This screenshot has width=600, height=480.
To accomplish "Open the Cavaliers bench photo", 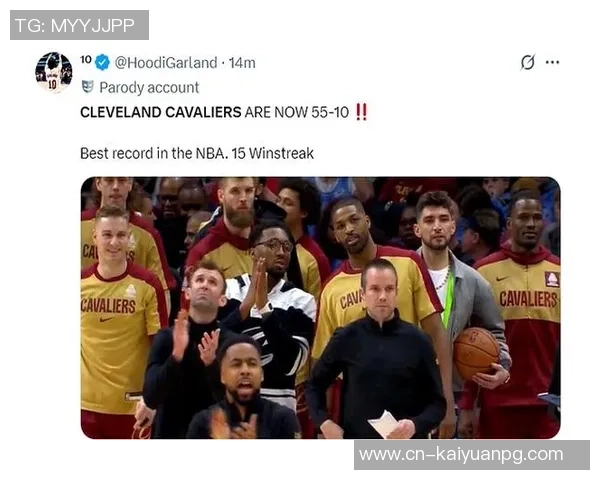I will 321,308.
